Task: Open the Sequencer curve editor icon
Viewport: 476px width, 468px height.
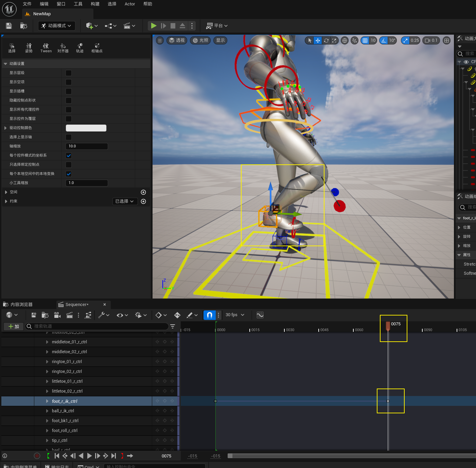Action: point(260,315)
